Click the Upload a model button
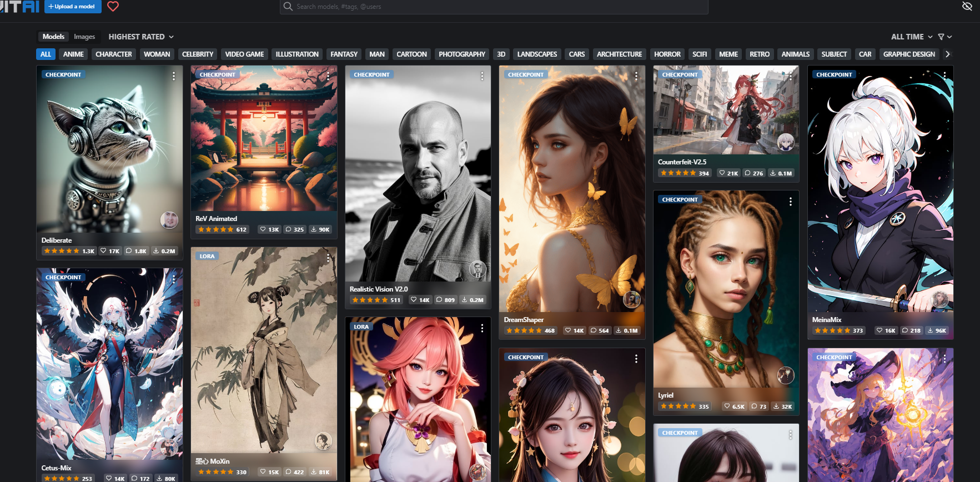Viewport: 980px width, 482px height. point(73,7)
